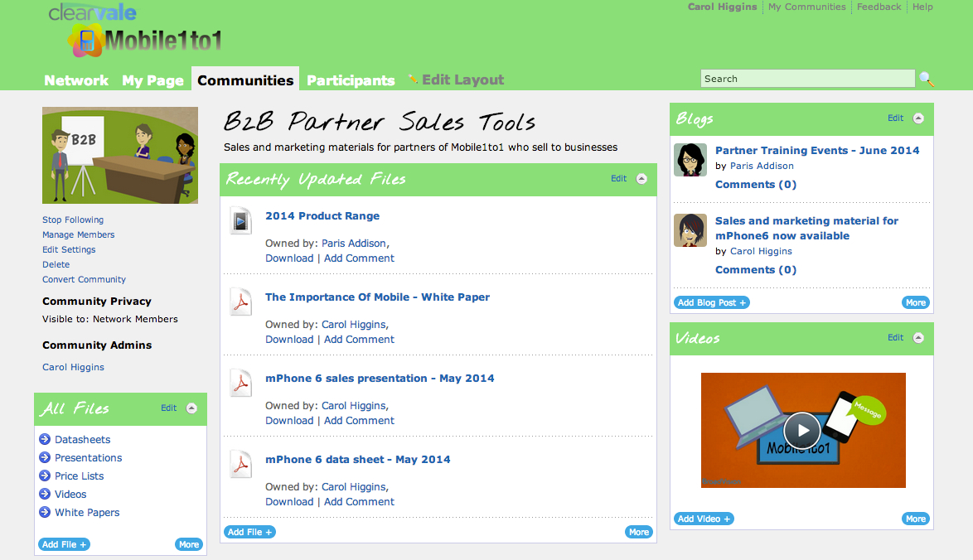Click Paris Addison's avatar in Blogs
The image size is (973, 560).
(690, 160)
